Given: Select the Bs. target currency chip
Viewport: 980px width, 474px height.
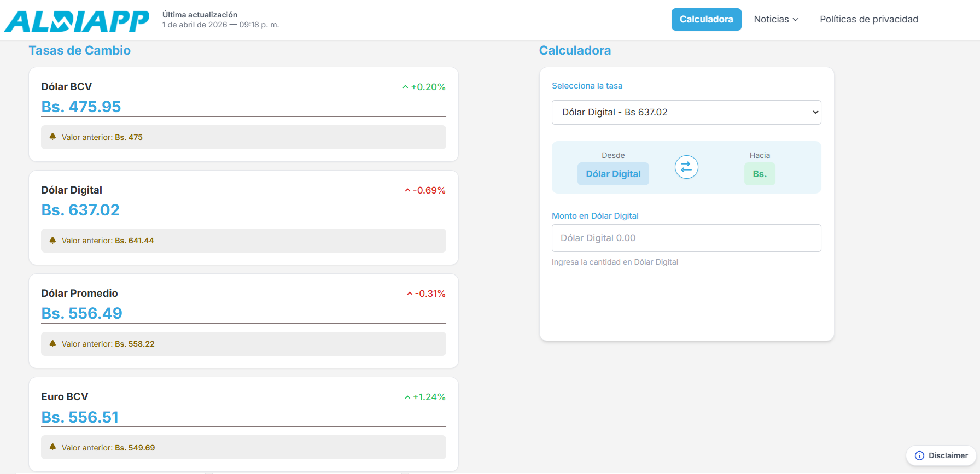Looking at the screenshot, I should 760,174.
